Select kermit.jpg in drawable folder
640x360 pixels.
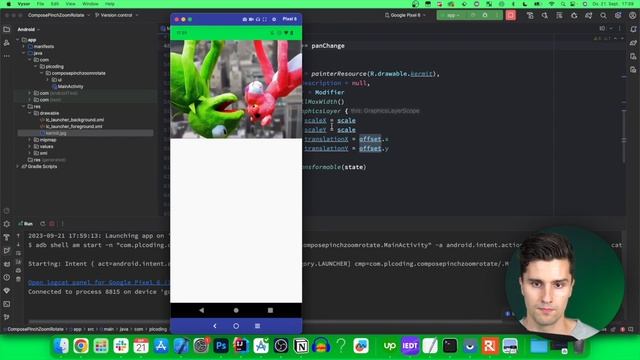point(56,133)
